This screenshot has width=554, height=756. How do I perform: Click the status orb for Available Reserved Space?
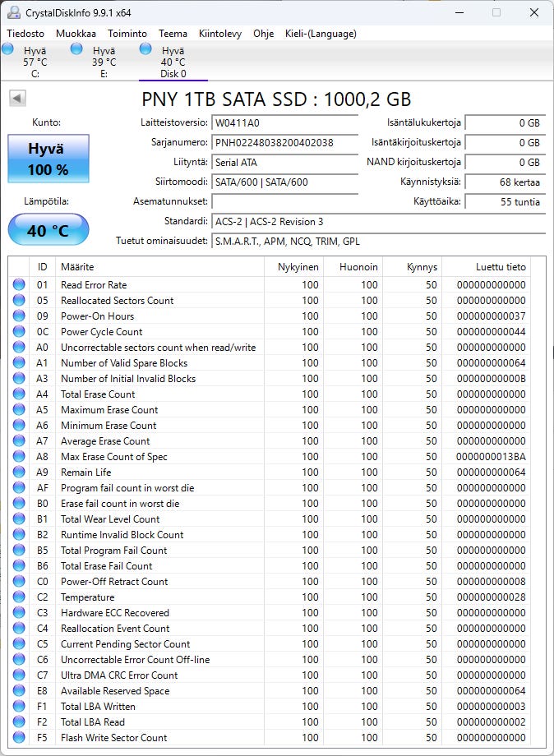point(19,691)
